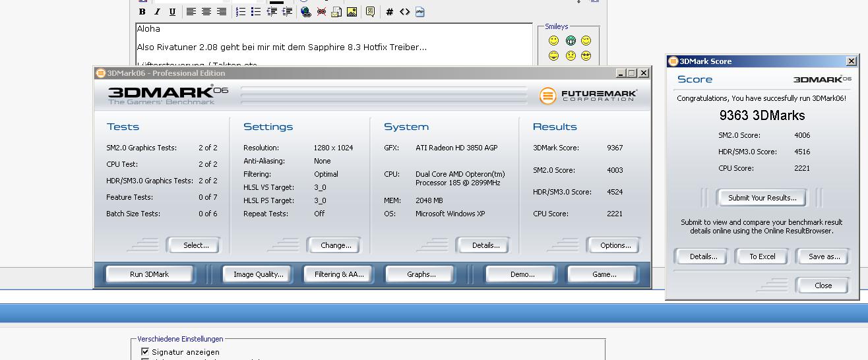Click inside the message text area
The width and height of the screenshot is (868, 360).
click(x=334, y=44)
